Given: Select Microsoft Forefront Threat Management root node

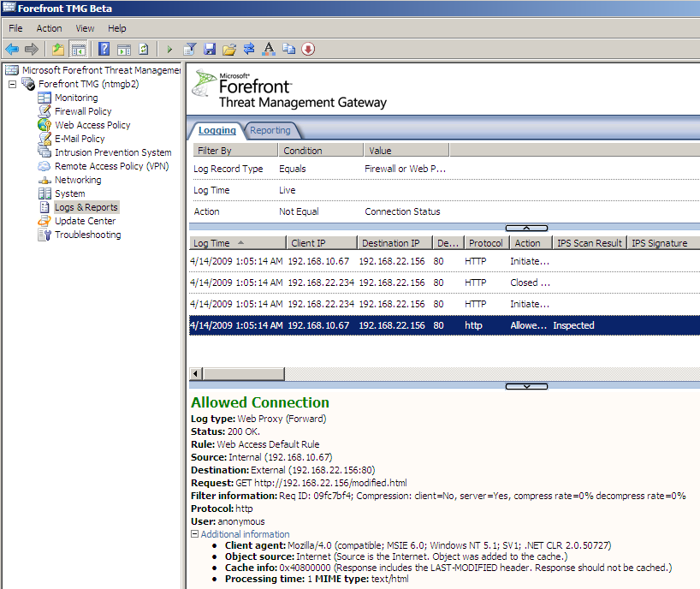Looking at the screenshot, I should pos(101,70).
